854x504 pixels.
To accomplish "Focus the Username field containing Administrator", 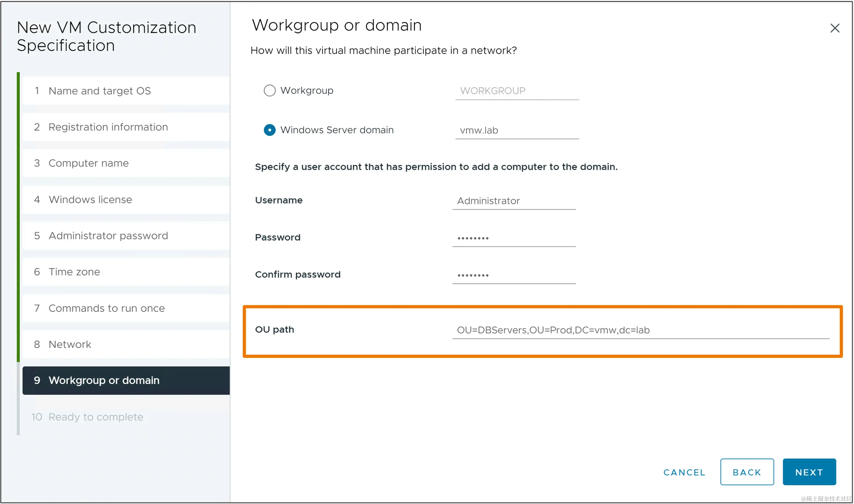I will [x=514, y=201].
